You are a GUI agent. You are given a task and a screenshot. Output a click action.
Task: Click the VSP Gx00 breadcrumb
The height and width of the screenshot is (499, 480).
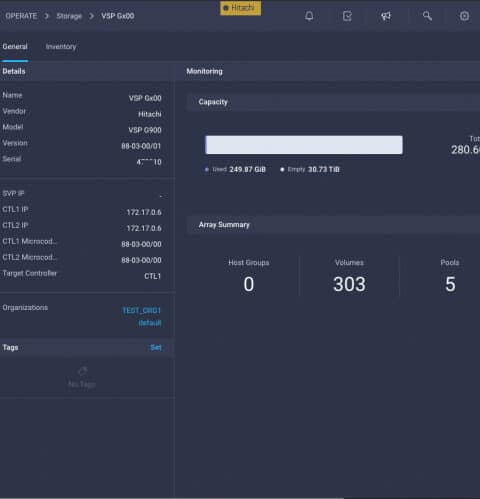[x=118, y=16]
